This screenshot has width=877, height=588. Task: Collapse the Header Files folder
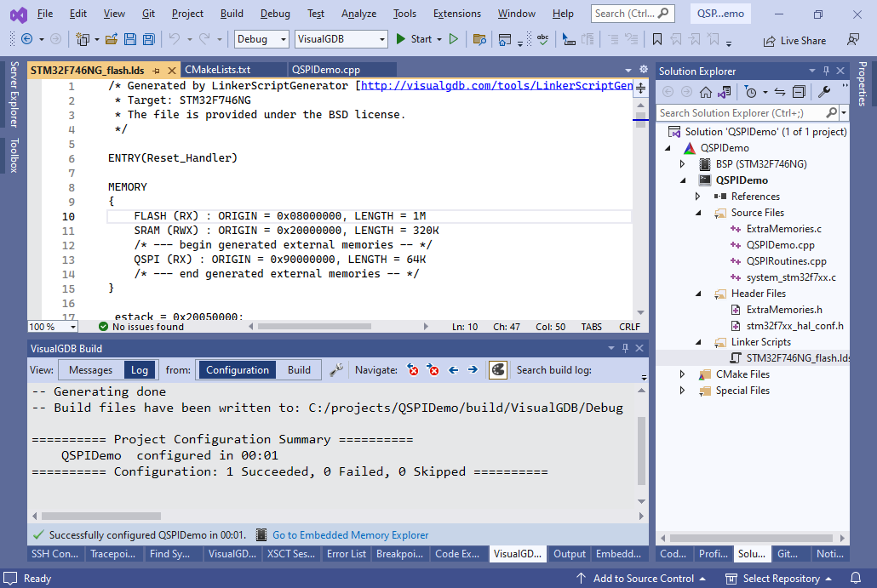click(698, 294)
